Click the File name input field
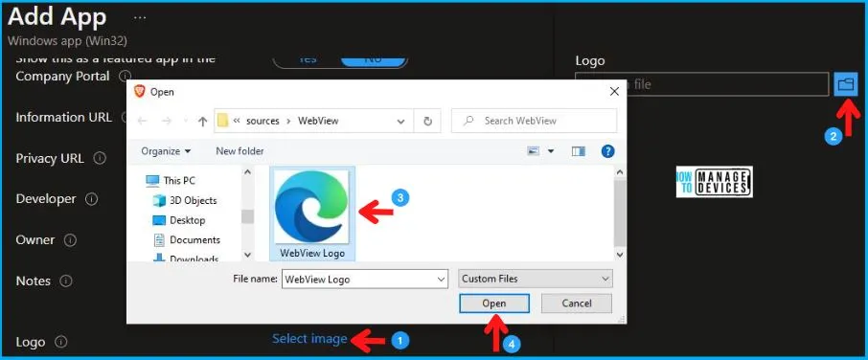Screen dimensions: 868x360 point(364,280)
